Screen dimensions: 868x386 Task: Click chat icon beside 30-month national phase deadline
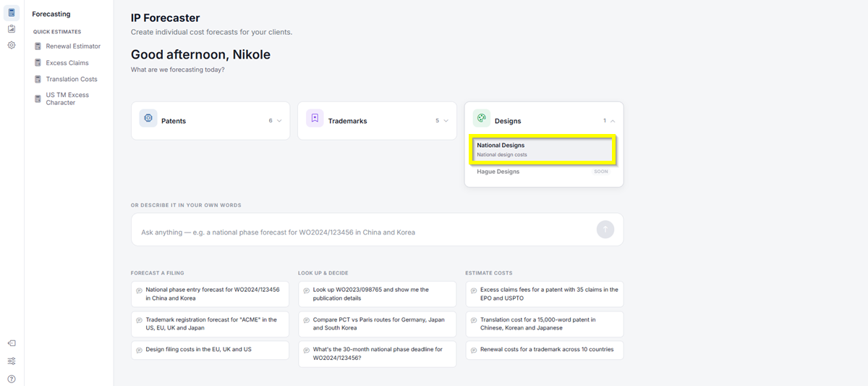click(306, 350)
